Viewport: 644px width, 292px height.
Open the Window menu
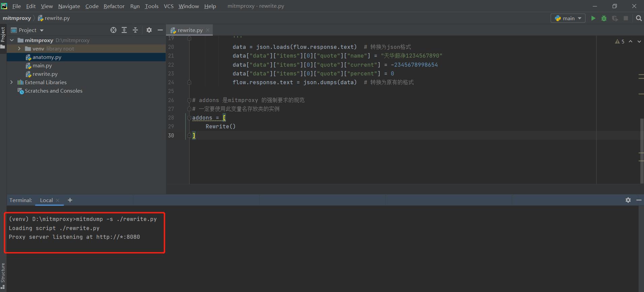click(189, 6)
